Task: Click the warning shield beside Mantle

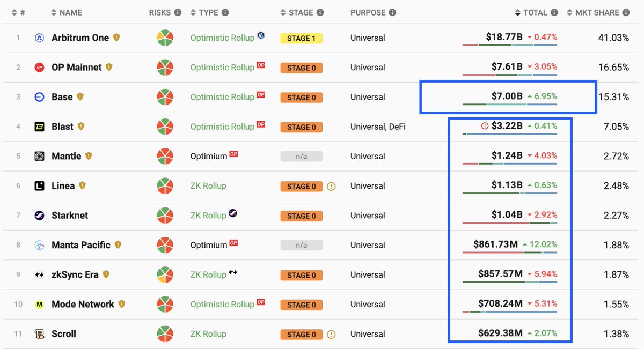Action: pyautogui.click(x=89, y=156)
